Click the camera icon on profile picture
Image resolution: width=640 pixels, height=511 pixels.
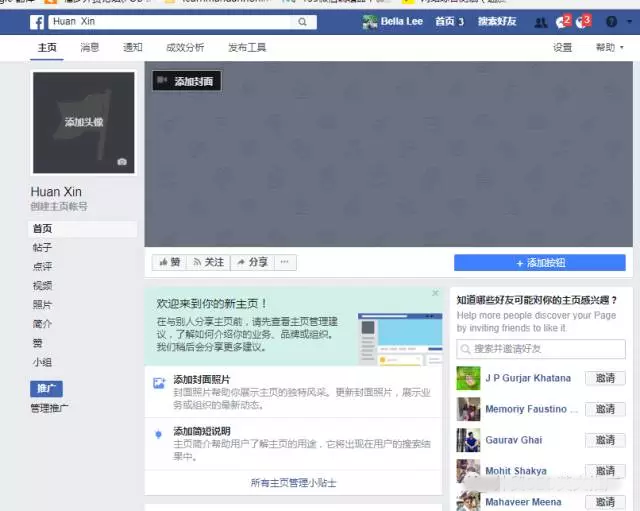tap(122, 162)
